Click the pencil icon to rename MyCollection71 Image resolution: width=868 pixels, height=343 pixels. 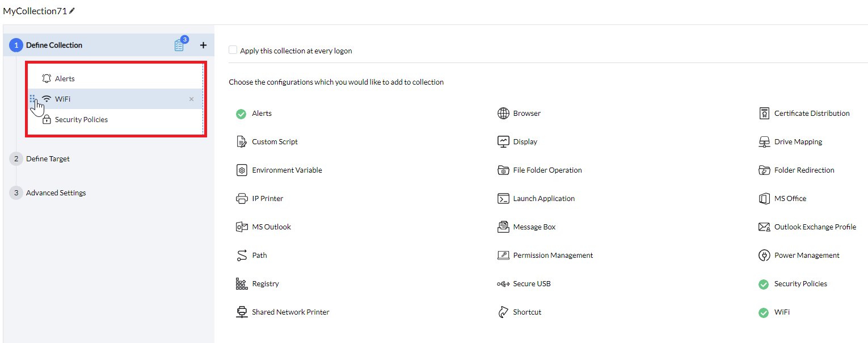(72, 11)
